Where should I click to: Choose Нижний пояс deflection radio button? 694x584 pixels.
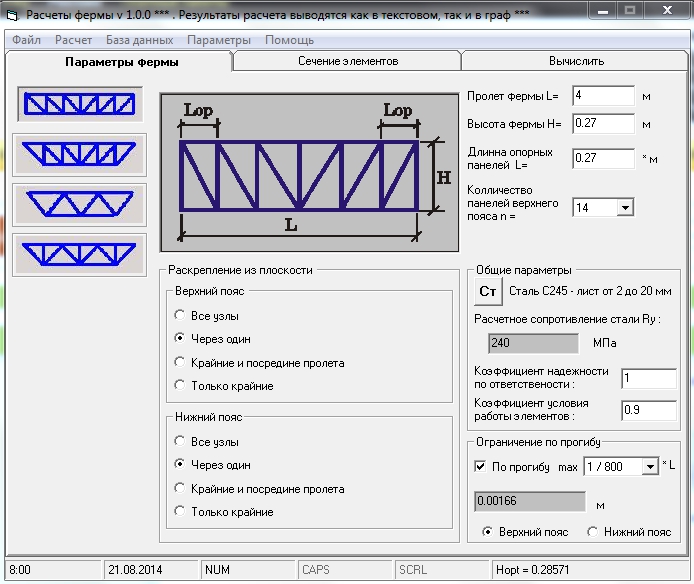click(x=593, y=532)
